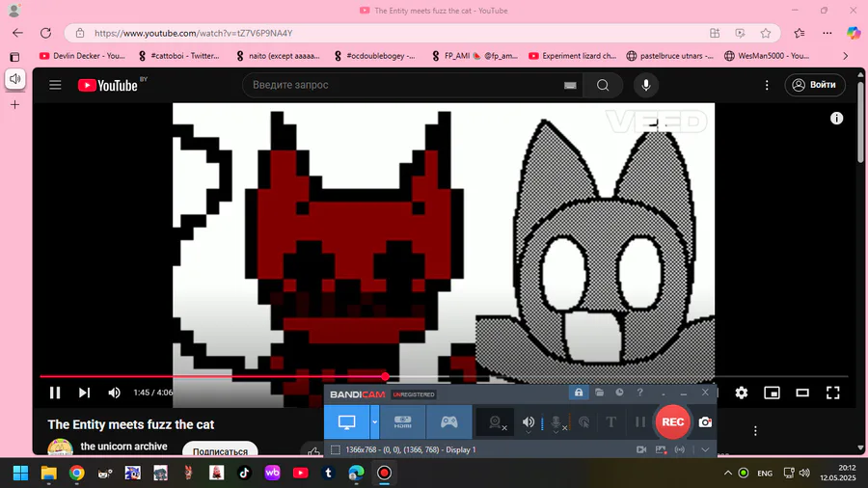Screen dimensions: 868x488
Task: Open Bandicam scheduled recording clock
Action: click(619, 393)
